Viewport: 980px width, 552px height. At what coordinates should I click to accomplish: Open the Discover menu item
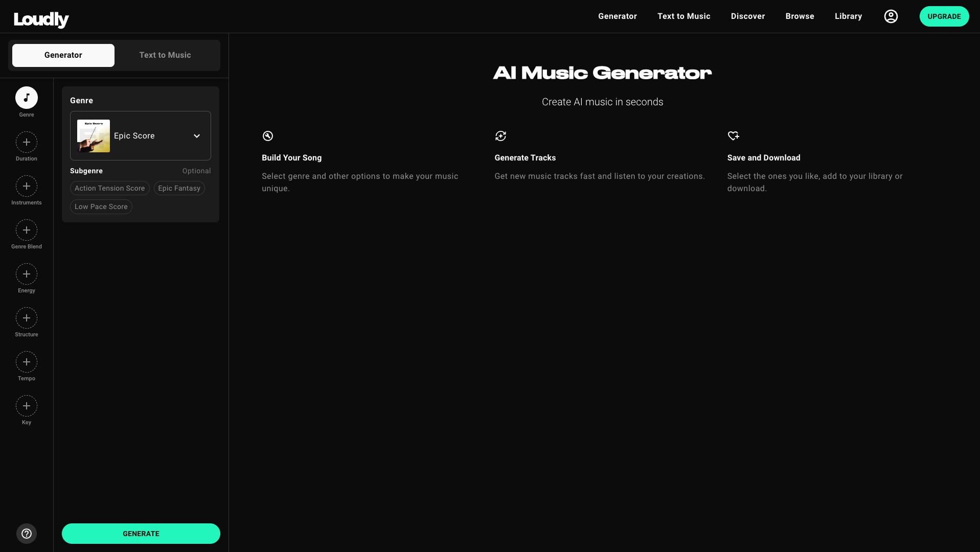(747, 16)
